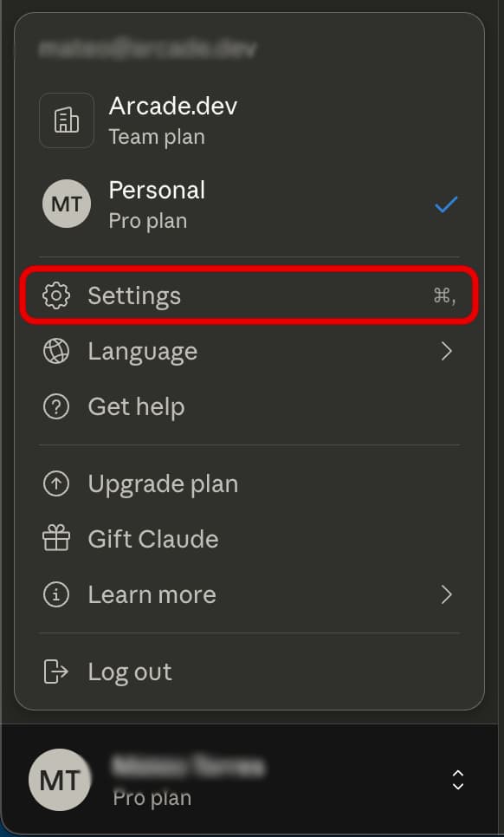Image resolution: width=504 pixels, height=837 pixels.
Task: Select the Gift Claude gift box icon
Action: [56, 539]
